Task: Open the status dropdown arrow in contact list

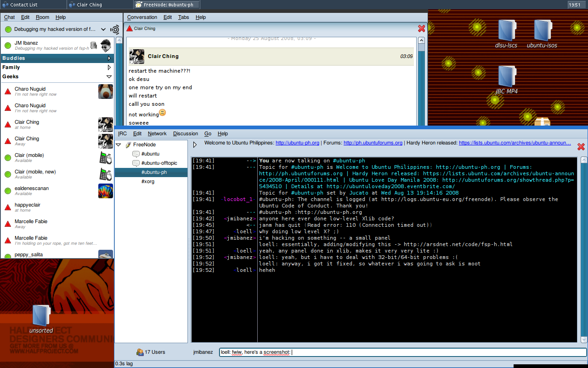Action: tap(103, 29)
